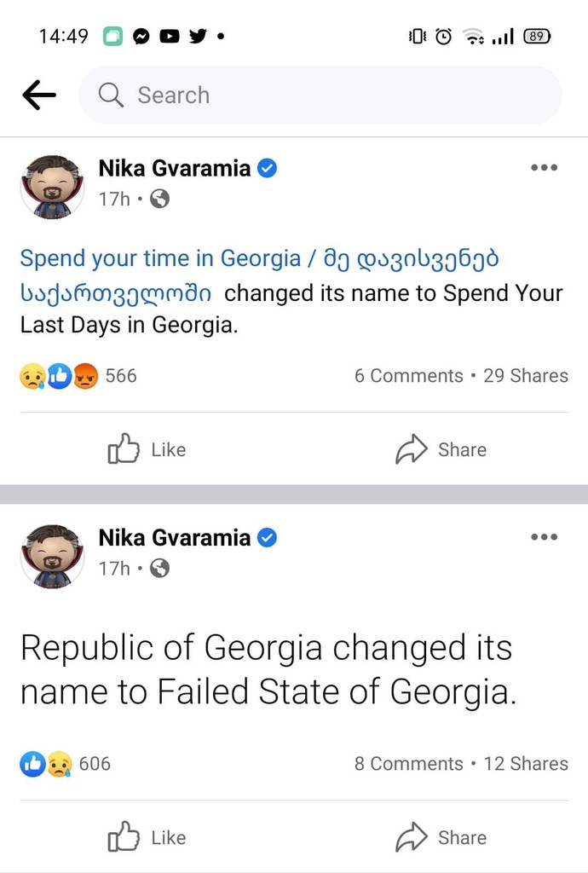588x873 pixels.
Task: Open 8 Comments on the second post
Action: pyautogui.click(x=409, y=763)
